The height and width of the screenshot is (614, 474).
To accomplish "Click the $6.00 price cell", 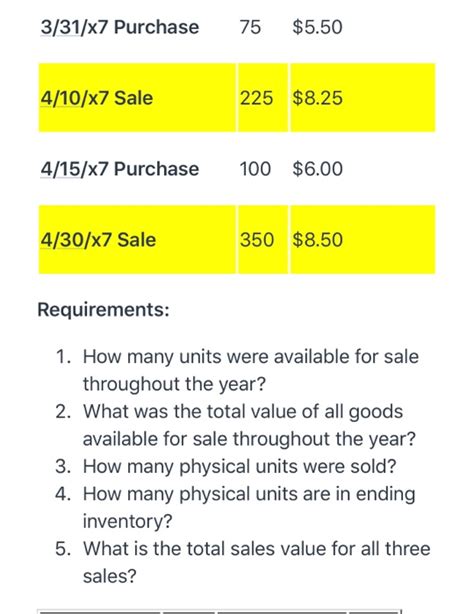I will [317, 169].
